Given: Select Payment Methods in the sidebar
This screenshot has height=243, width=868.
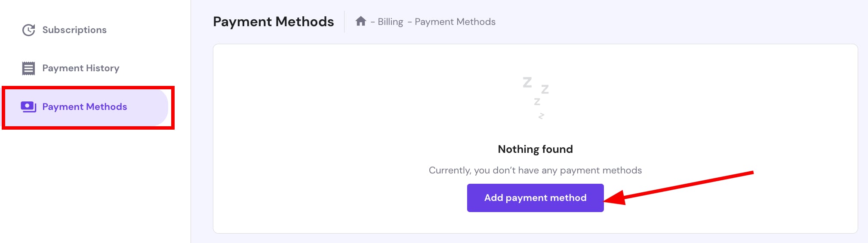Looking at the screenshot, I should 84,106.
